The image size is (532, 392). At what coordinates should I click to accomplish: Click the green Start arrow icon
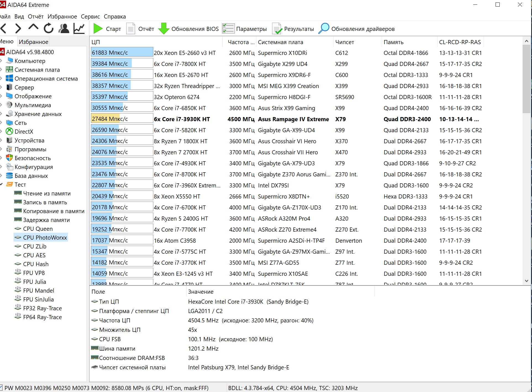98,29
